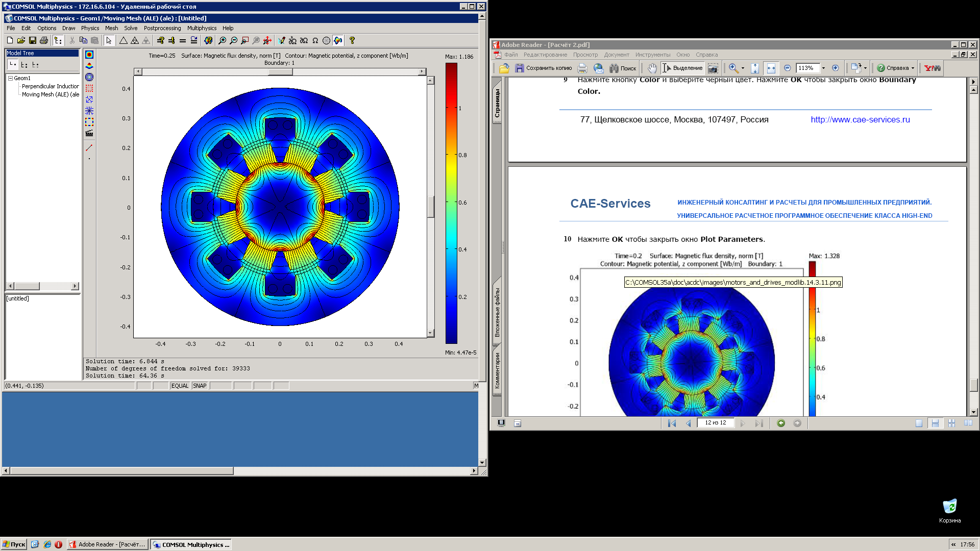Click the question mark Help icon in COMSOL
Screen dimensions: 980x551
coord(352,40)
